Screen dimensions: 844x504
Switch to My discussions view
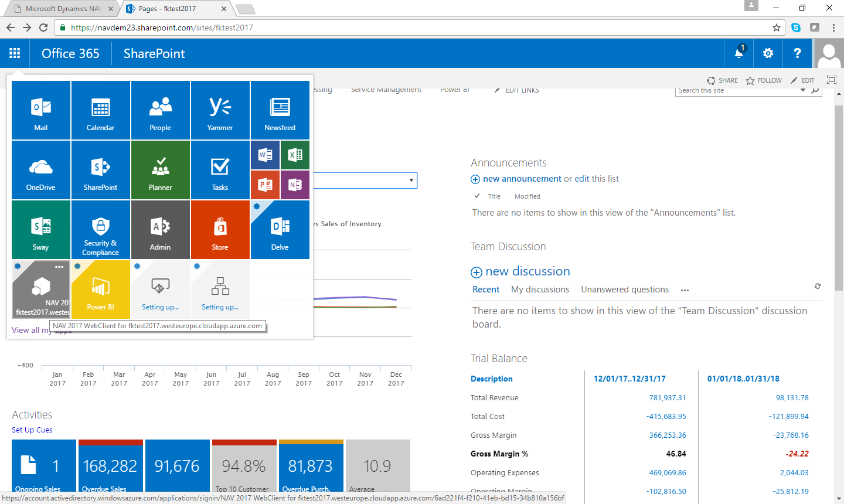point(540,290)
